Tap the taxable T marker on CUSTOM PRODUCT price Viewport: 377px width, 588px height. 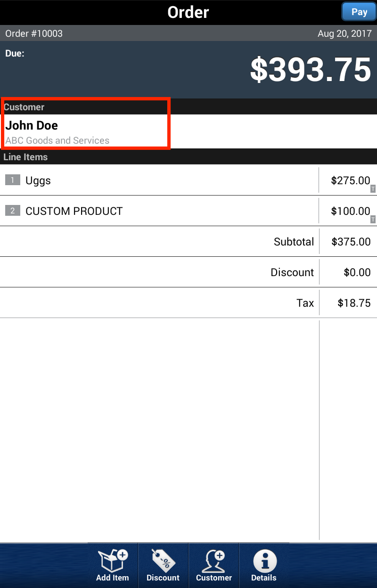tap(373, 220)
